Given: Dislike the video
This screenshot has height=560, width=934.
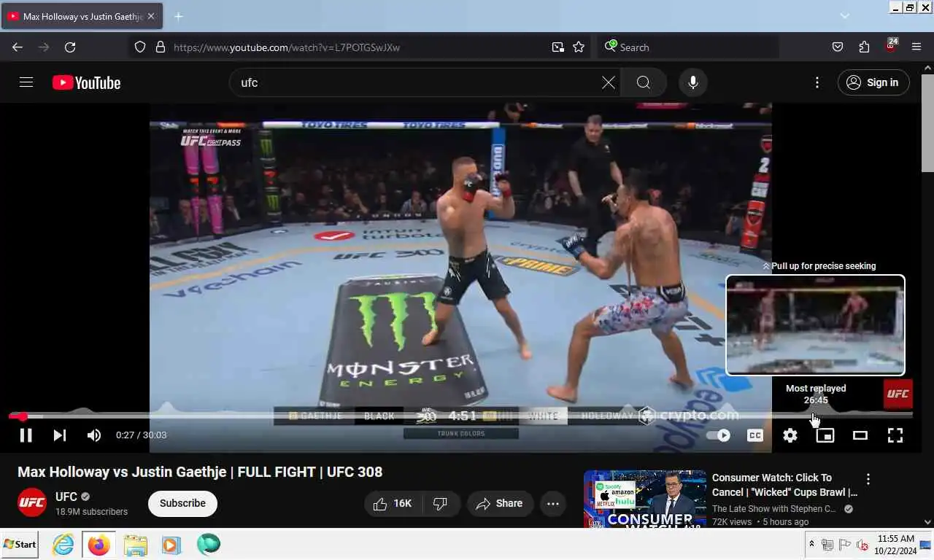Looking at the screenshot, I should coord(441,503).
